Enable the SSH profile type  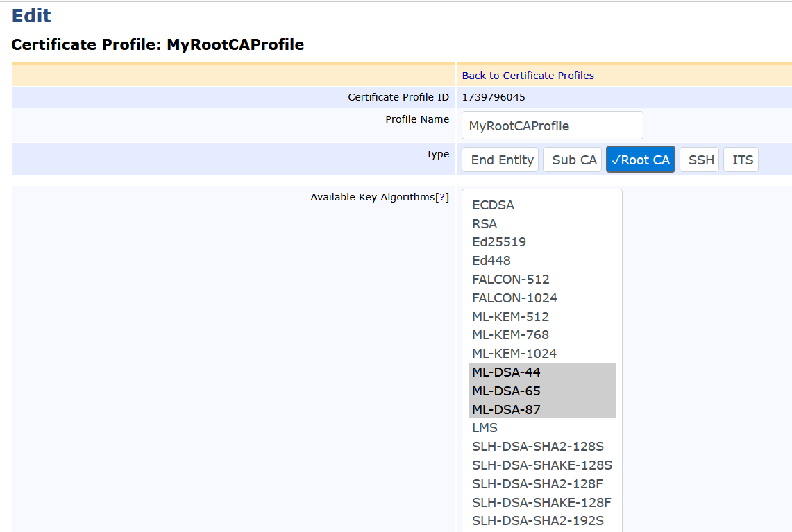tap(699, 159)
